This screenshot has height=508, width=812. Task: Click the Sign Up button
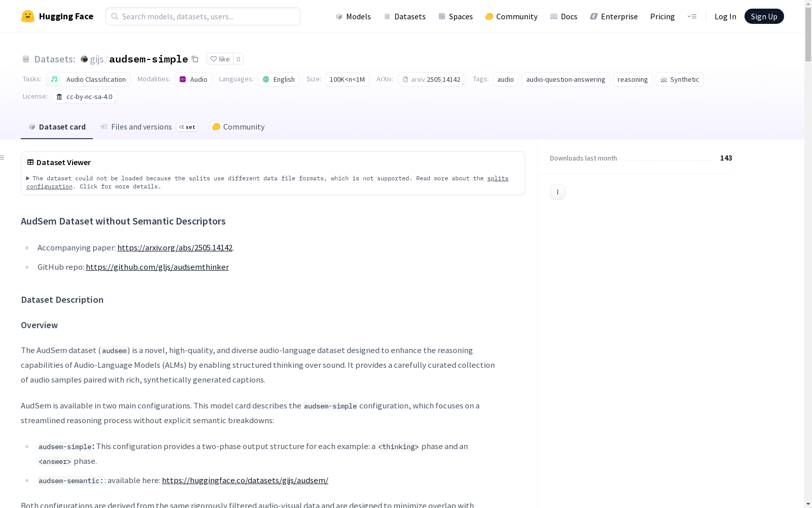point(764,16)
